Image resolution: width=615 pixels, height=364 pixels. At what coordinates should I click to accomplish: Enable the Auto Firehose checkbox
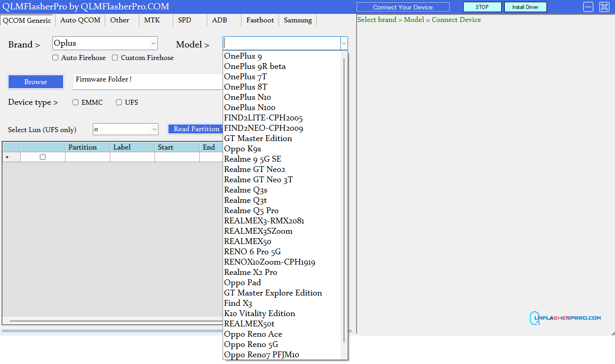click(56, 58)
